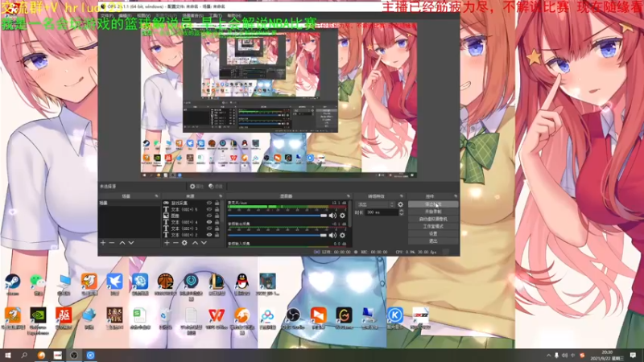Open NVIDIA GeForce Experience desktop shortcut
Screen dimensions: 644x362
(38, 320)
